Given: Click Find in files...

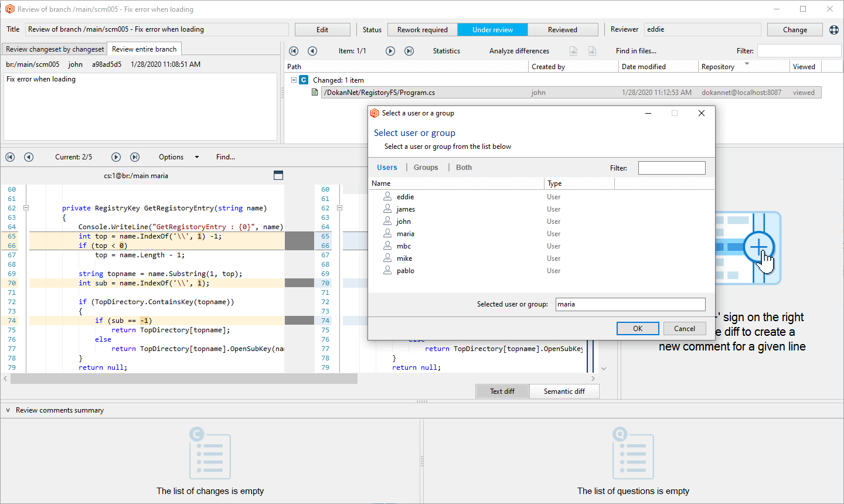Looking at the screenshot, I should pyautogui.click(x=636, y=51).
